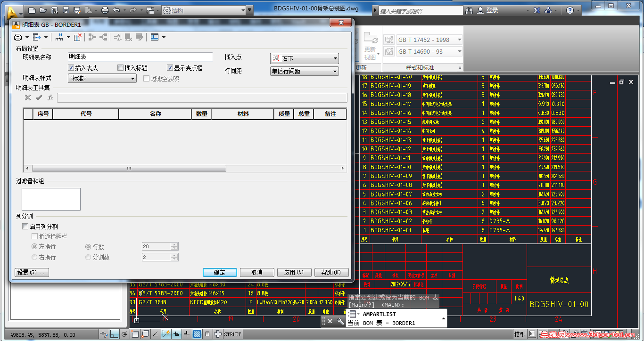Click inside the 明细表名称 text field

(140, 57)
